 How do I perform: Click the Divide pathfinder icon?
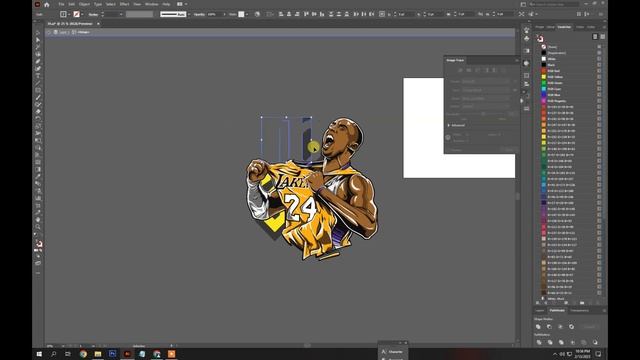539,342
